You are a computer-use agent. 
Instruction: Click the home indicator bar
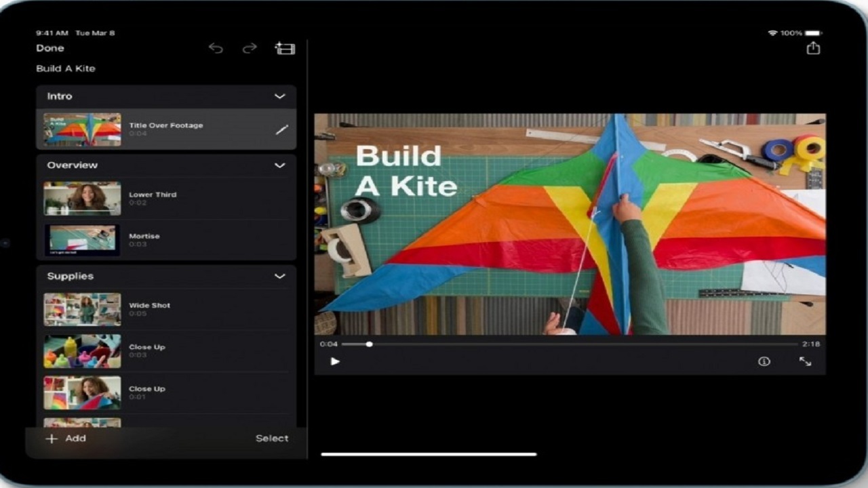point(429,454)
